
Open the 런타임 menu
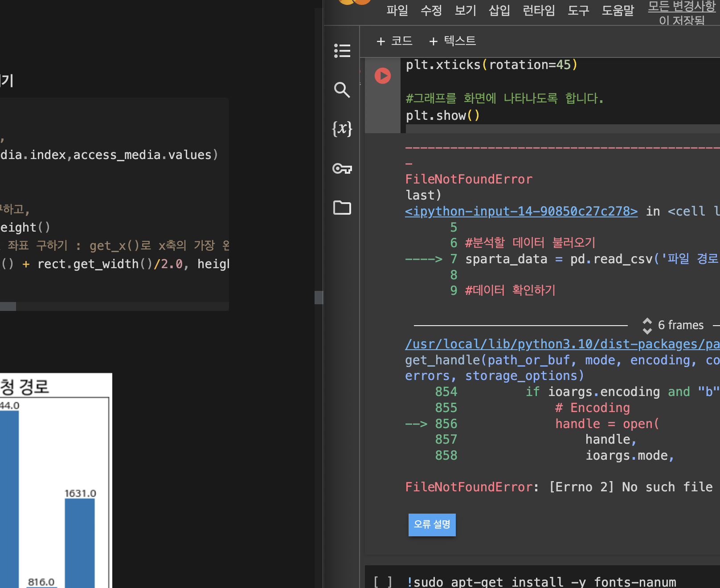click(539, 10)
